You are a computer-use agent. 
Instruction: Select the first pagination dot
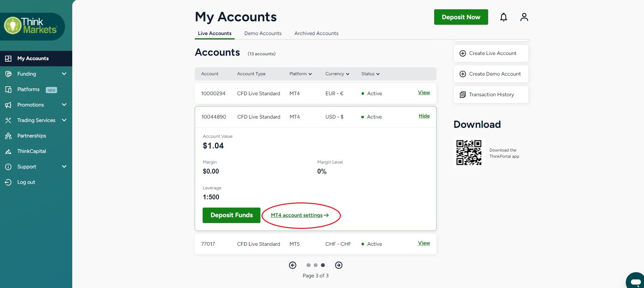coord(308,265)
